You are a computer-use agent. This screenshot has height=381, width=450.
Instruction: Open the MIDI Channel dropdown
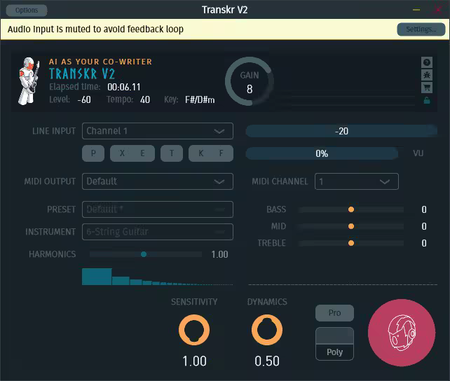pyautogui.click(x=356, y=181)
